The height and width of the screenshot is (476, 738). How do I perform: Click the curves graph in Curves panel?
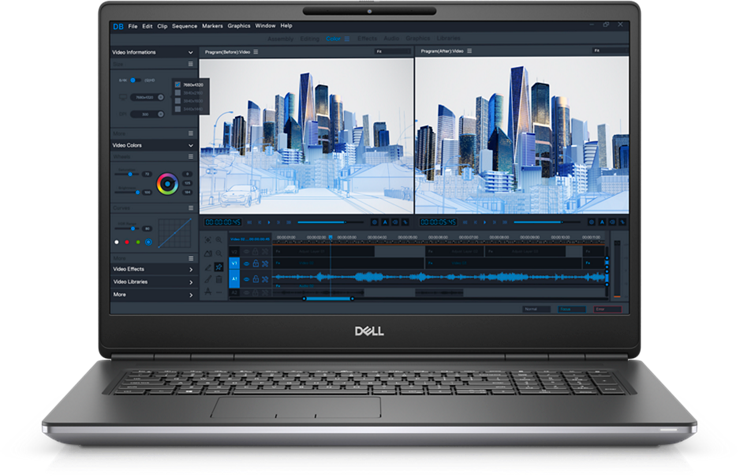tap(175, 233)
